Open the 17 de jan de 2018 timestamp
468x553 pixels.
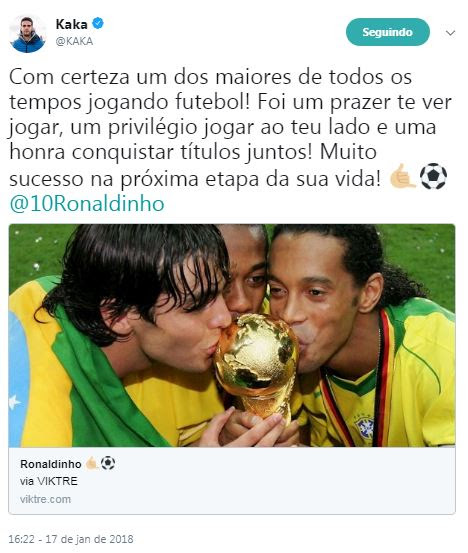(90, 539)
